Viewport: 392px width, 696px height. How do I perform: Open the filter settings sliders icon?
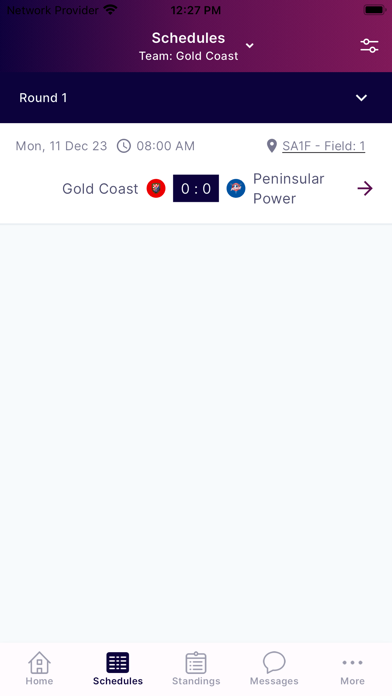369,46
